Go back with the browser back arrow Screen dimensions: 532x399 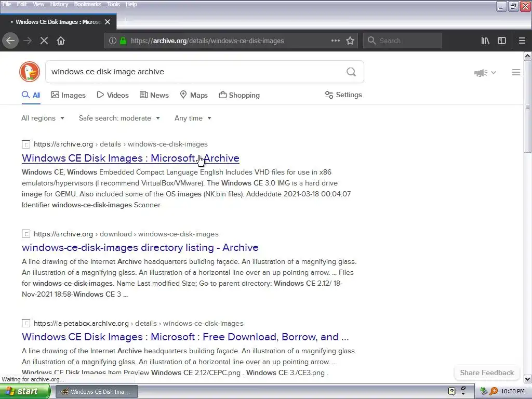10,41
